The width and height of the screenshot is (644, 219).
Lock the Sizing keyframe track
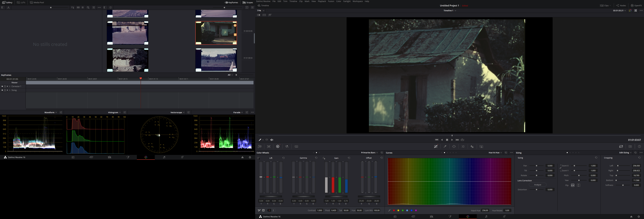click(x=5, y=90)
